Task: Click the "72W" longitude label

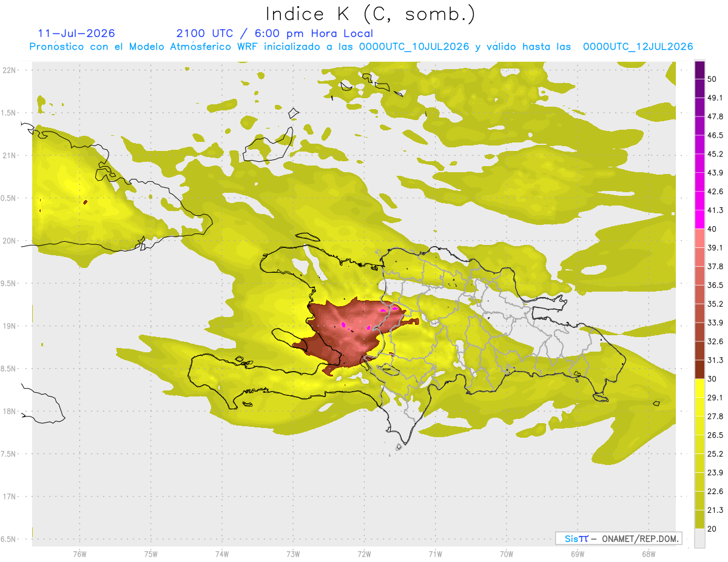Action: pos(364,554)
